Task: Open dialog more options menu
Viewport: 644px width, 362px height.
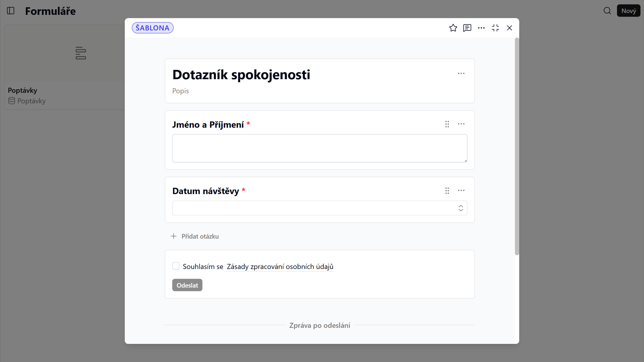Action: click(x=481, y=28)
